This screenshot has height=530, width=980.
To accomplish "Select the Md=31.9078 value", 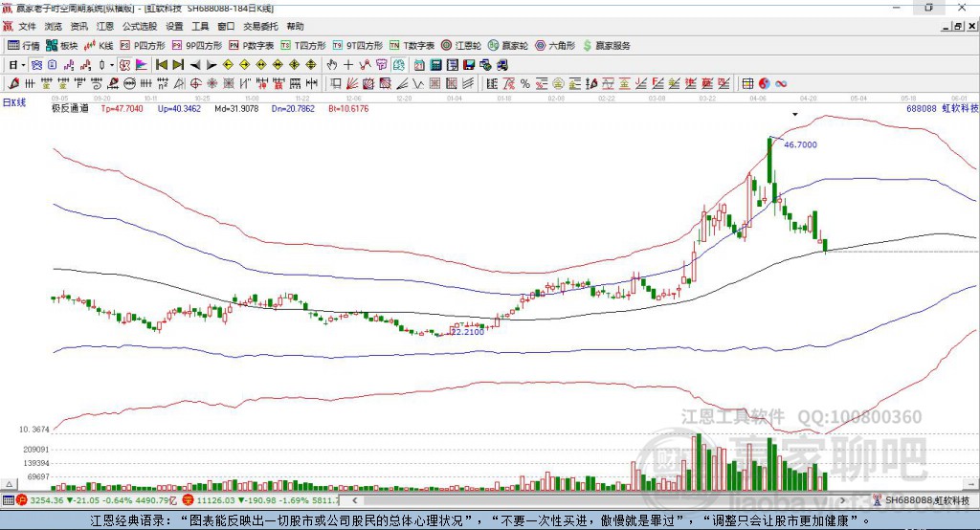I will [236, 109].
